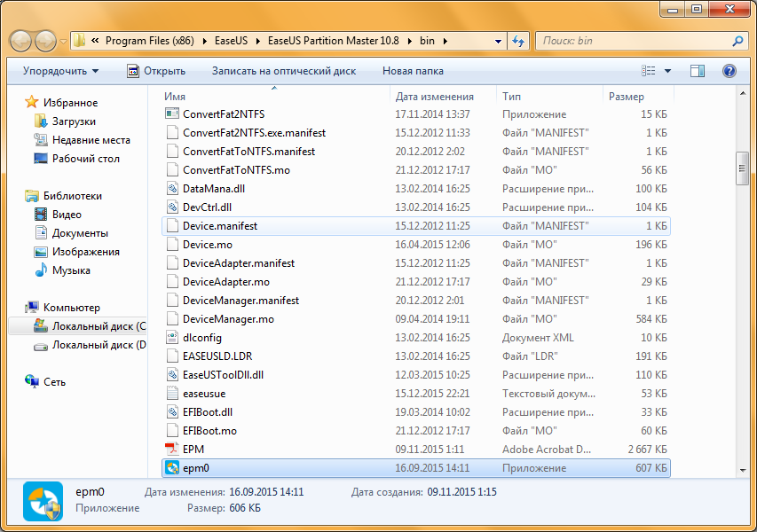Click the EaseUS breadcrumb segment
757x532 pixels.
coord(231,41)
